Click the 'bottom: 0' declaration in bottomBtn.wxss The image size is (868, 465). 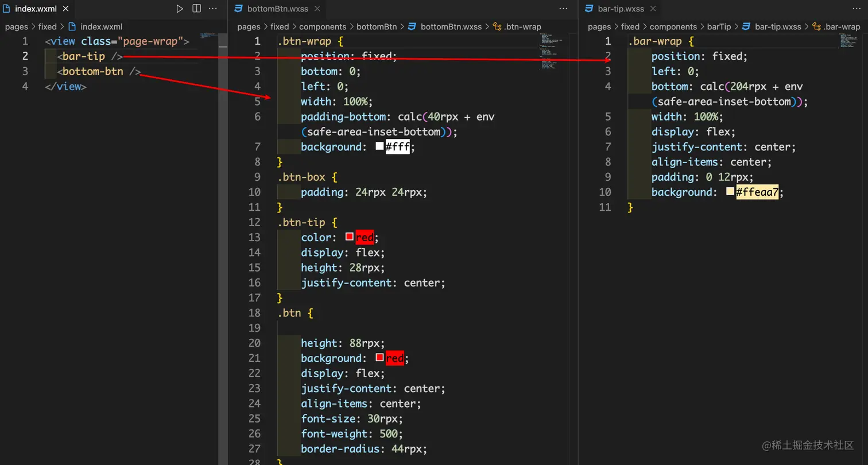(x=331, y=71)
